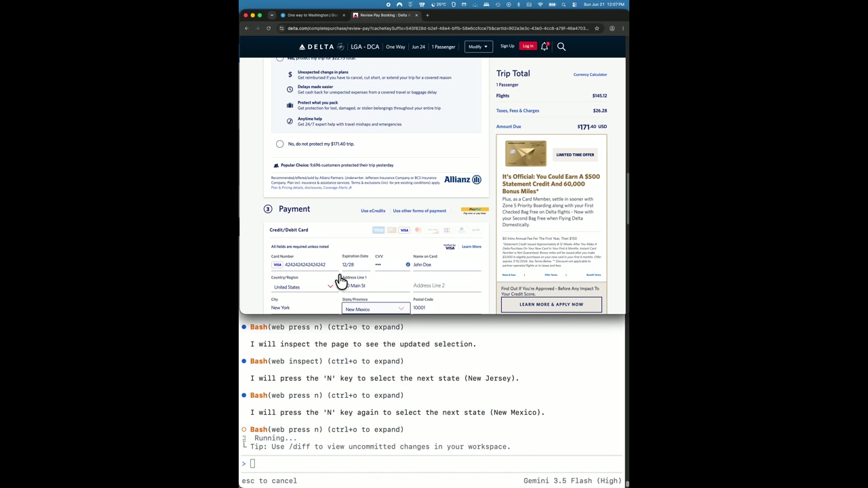Click the Address Line 2 field
868x488 pixels.
[x=447, y=285]
